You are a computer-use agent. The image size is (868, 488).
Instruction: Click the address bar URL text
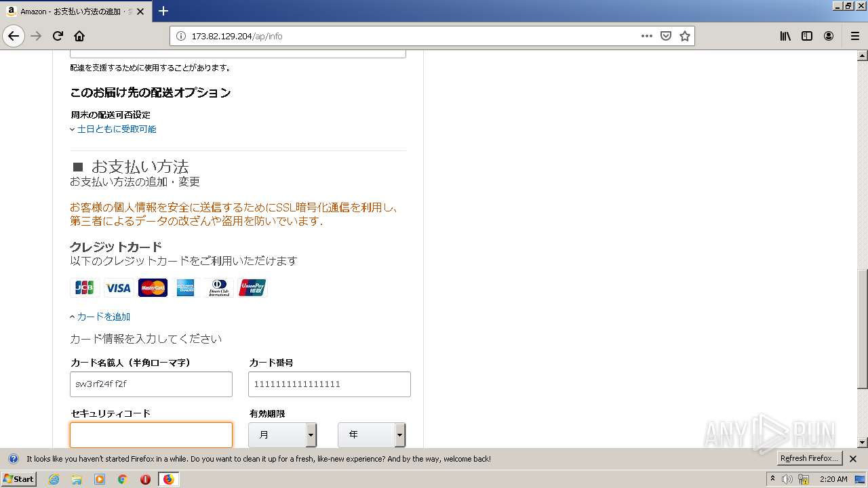coord(237,36)
